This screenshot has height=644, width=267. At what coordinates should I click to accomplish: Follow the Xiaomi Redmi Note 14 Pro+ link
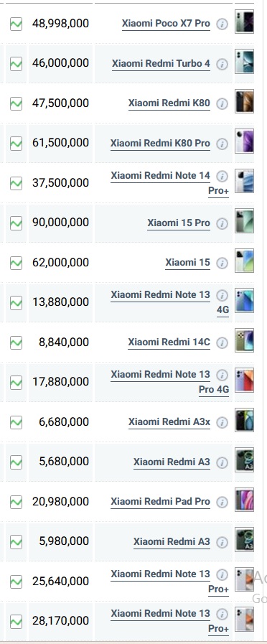click(x=169, y=183)
